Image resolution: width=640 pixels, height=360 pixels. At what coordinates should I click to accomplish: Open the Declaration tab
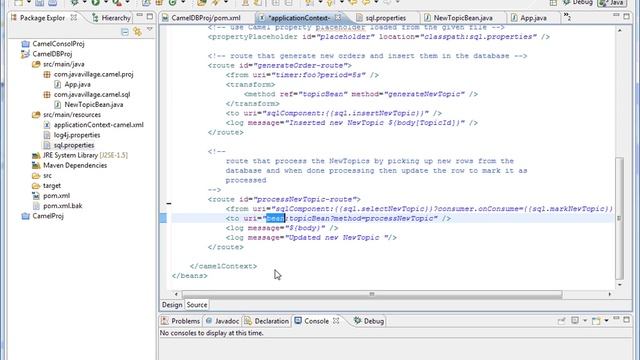click(x=266, y=321)
